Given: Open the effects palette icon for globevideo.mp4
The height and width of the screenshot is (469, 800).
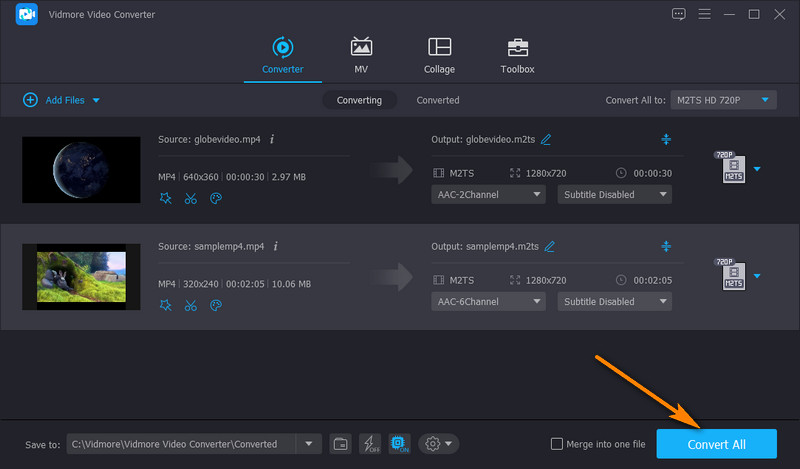Looking at the screenshot, I should pos(215,198).
